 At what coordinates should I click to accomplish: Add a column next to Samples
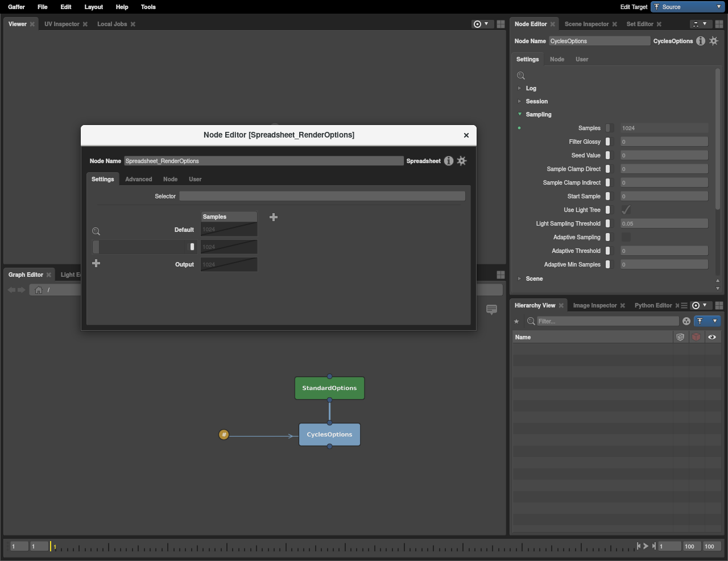click(x=274, y=217)
